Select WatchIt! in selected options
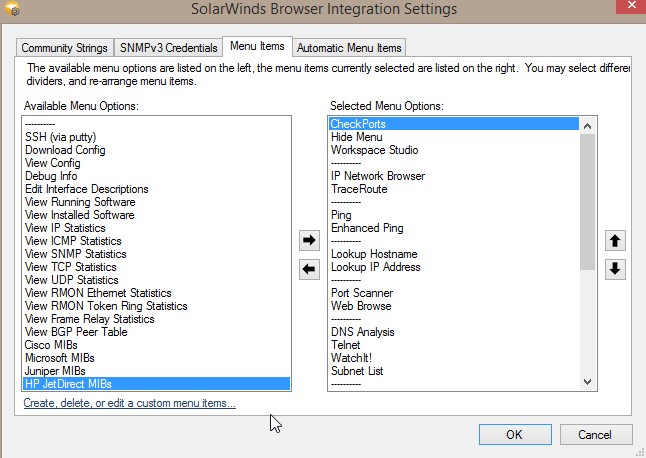646x458 pixels. 454,358
